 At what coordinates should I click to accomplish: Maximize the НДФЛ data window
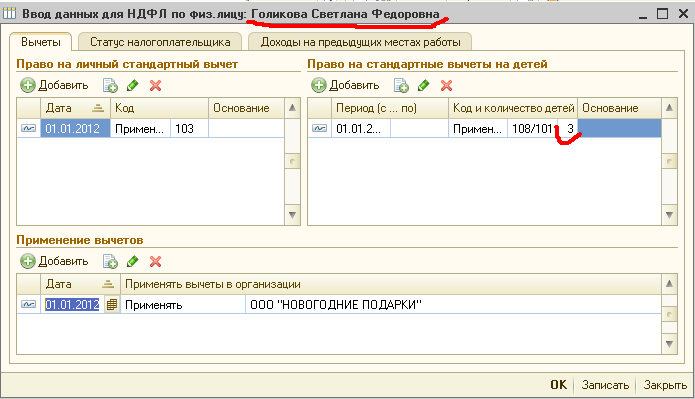[x=662, y=14]
